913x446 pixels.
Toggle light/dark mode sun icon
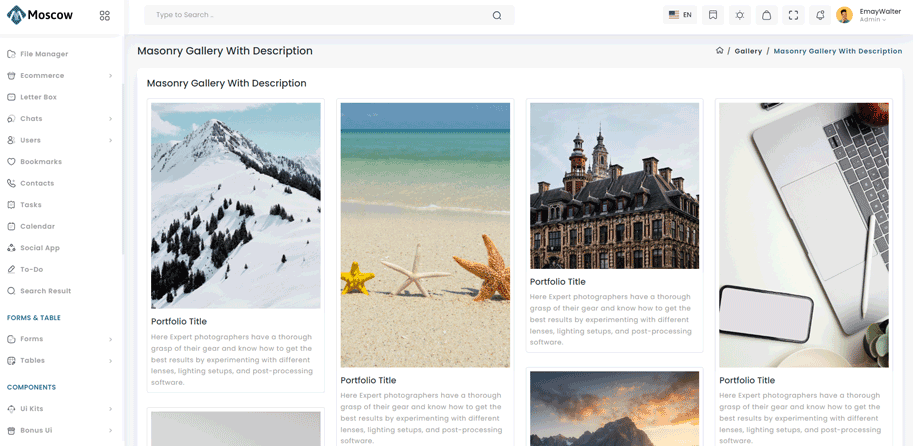[740, 15]
